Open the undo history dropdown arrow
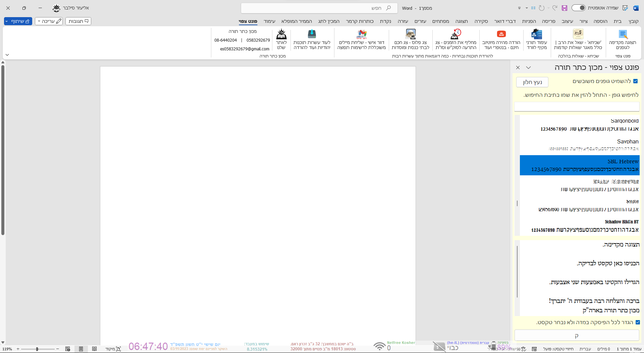Viewport: 644px width, 353px height. click(x=548, y=8)
